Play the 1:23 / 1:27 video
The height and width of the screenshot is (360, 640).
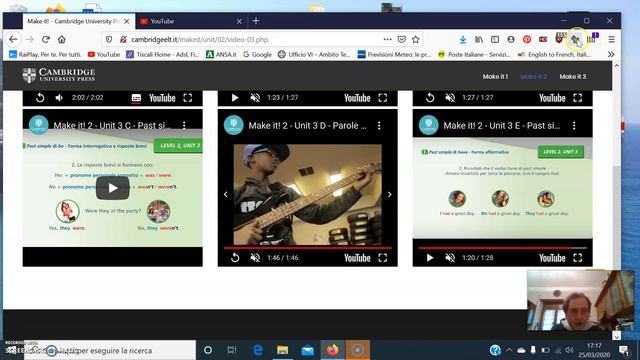[235, 98]
